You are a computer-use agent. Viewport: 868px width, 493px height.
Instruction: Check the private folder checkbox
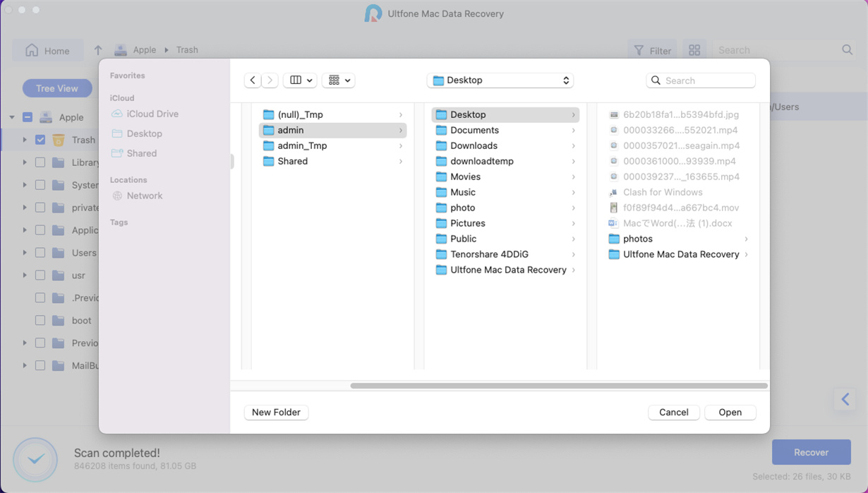40,208
